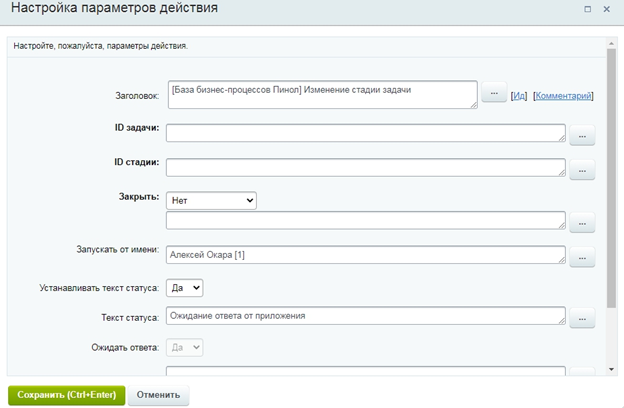
Task: Click the Ид link
Action: click(x=519, y=96)
